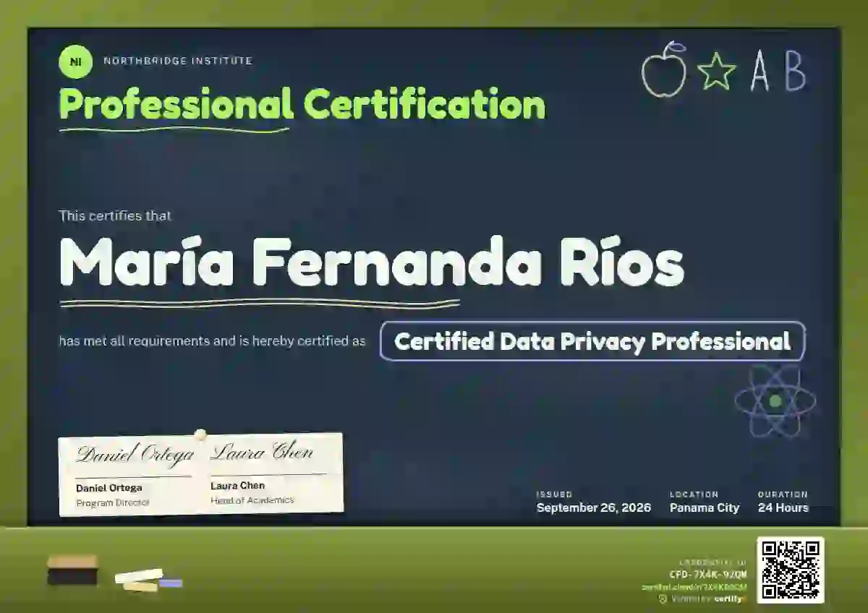
Task: Click the recipient name María Fernanda Ríos
Action: 371,261
